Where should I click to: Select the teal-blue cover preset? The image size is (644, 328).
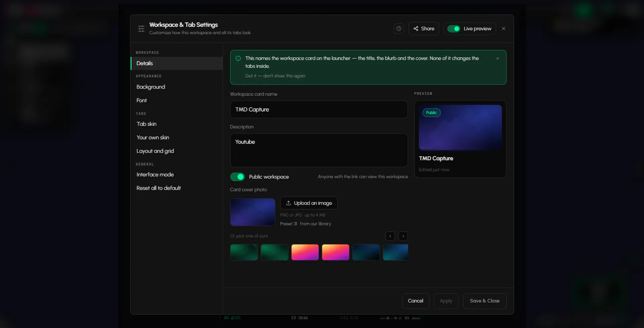click(x=395, y=252)
